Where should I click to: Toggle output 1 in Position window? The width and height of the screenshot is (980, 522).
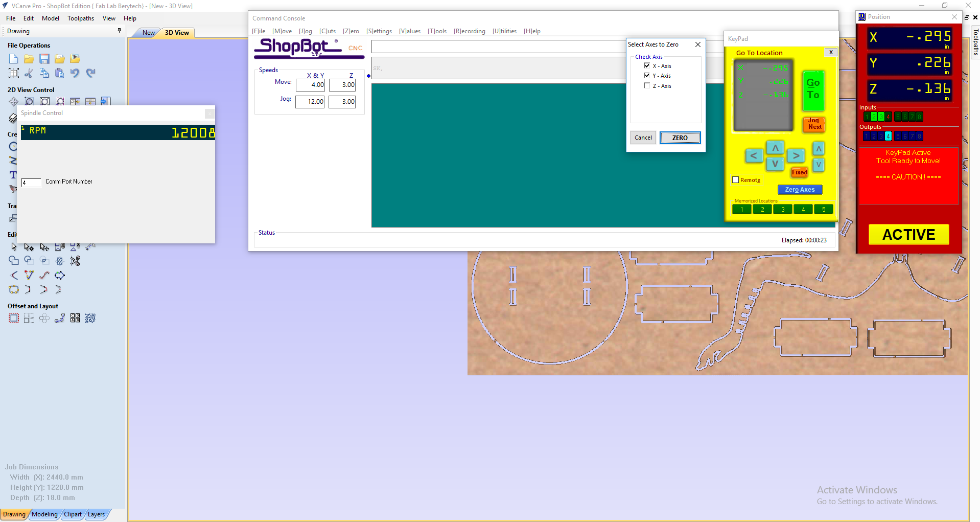click(x=867, y=136)
